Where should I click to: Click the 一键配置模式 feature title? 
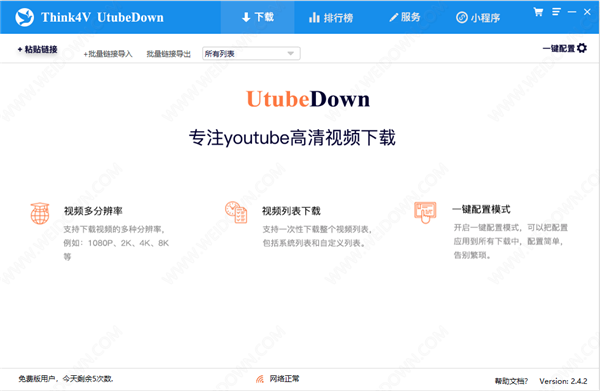click(x=481, y=209)
